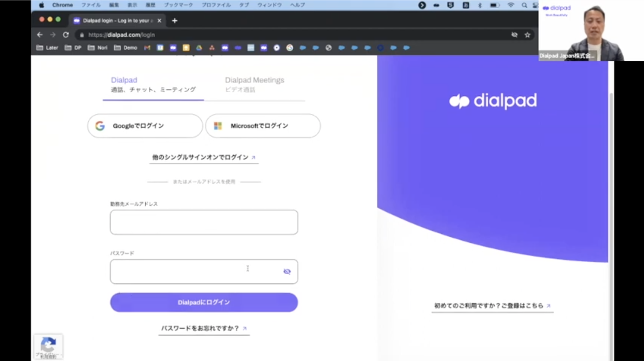The image size is (644, 361).
Task: Open the 編集 menu
Action: pyautogui.click(x=114, y=5)
